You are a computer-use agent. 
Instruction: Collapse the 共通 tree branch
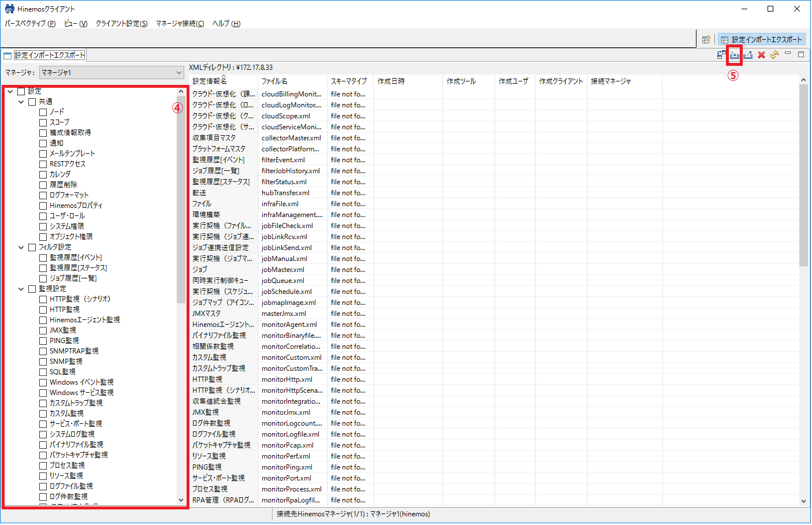pyautogui.click(x=21, y=101)
